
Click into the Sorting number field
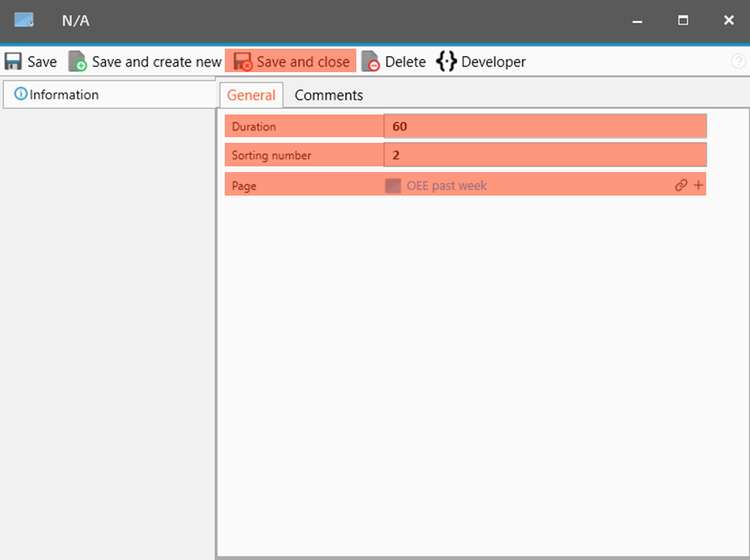tap(545, 155)
